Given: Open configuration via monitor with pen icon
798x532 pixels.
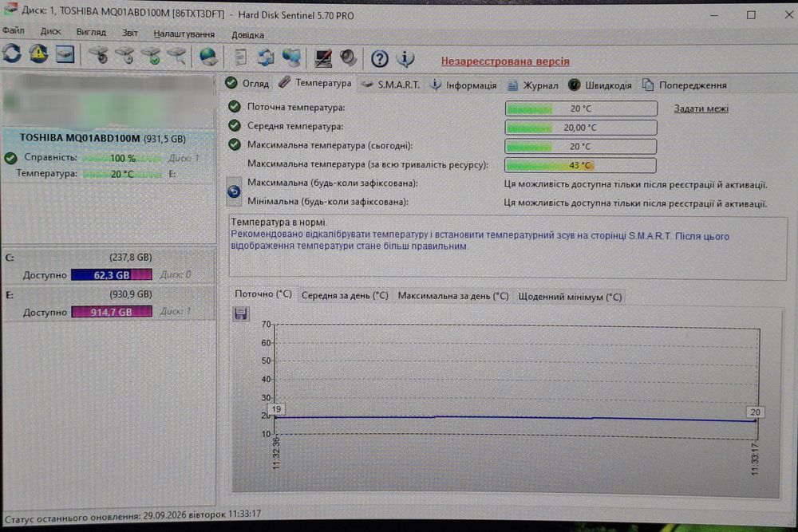Looking at the screenshot, I should 322,58.
